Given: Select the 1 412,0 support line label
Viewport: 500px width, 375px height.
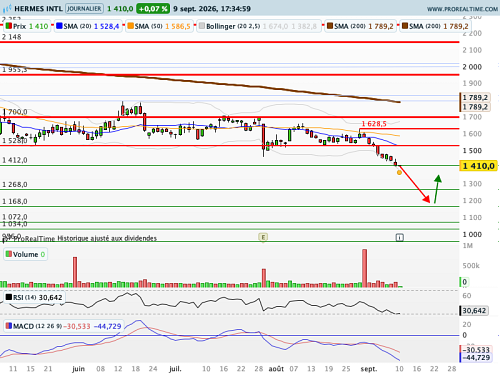Looking at the screenshot, I should pos(15,160).
